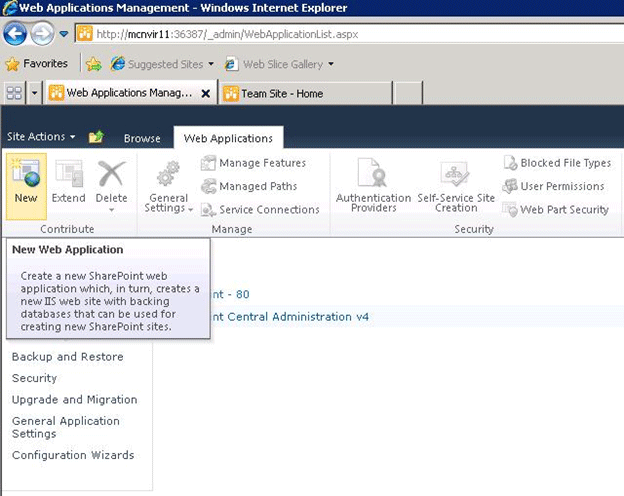
Task: Open the Security navigation link
Action: click(x=35, y=378)
